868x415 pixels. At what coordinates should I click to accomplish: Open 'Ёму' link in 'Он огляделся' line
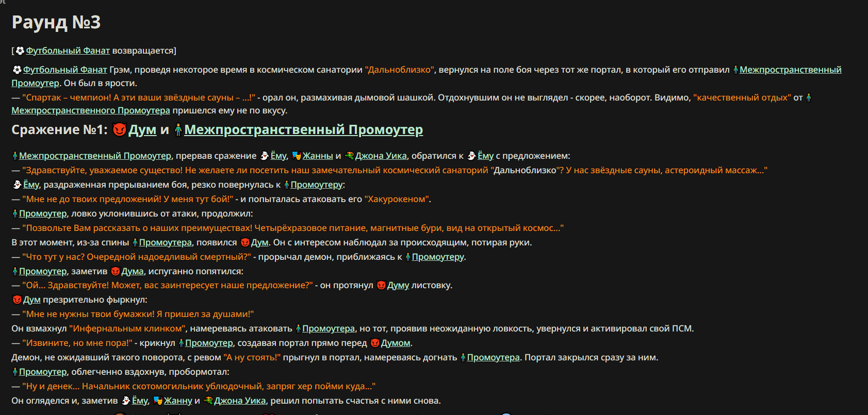pyautogui.click(x=140, y=401)
